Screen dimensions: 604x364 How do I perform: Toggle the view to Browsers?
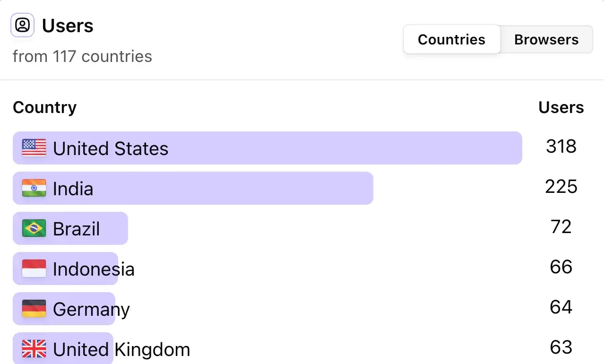tap(546, 39)
